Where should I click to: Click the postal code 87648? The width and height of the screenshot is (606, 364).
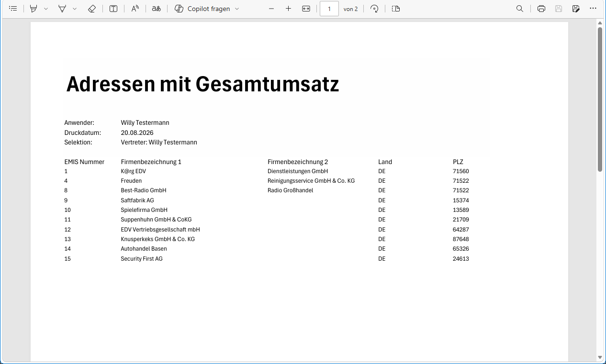pyautogui.click(x=461, y=239)
